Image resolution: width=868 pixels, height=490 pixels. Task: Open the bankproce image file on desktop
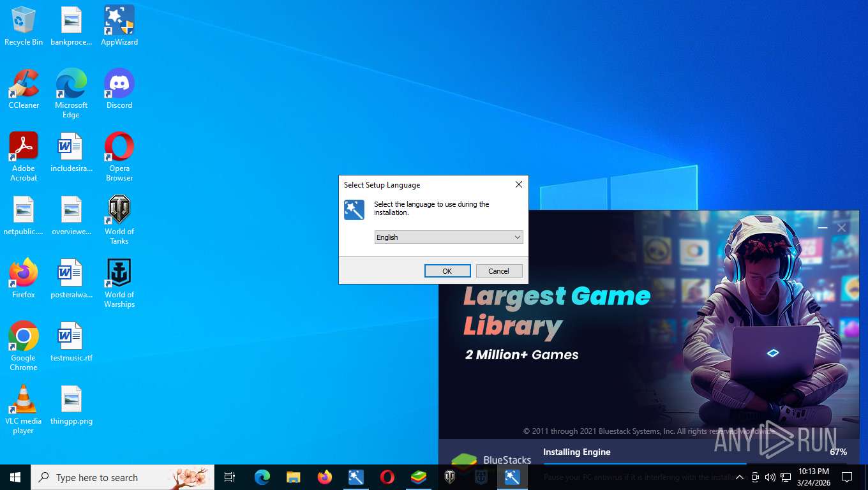pos(71,27)
